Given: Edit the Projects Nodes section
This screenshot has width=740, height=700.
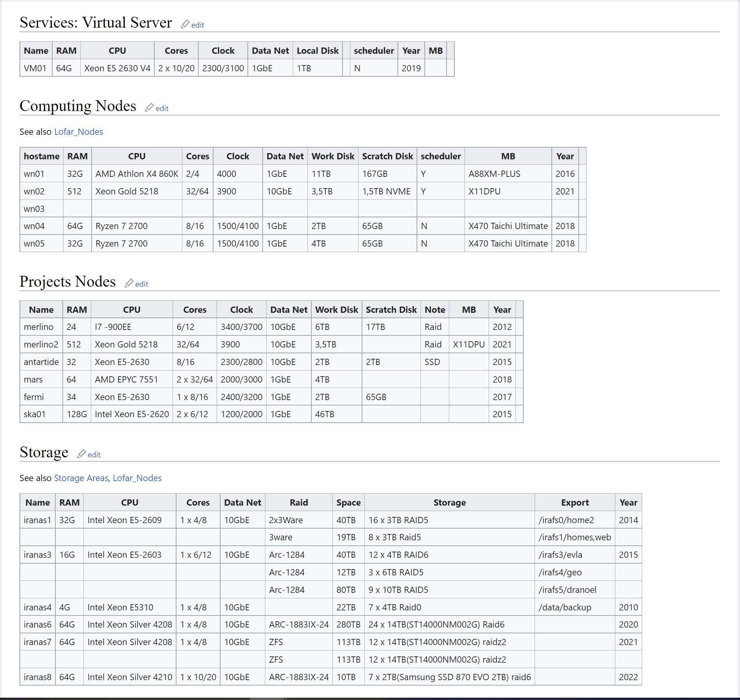Looking at the screenshot, I should point(141,284).
